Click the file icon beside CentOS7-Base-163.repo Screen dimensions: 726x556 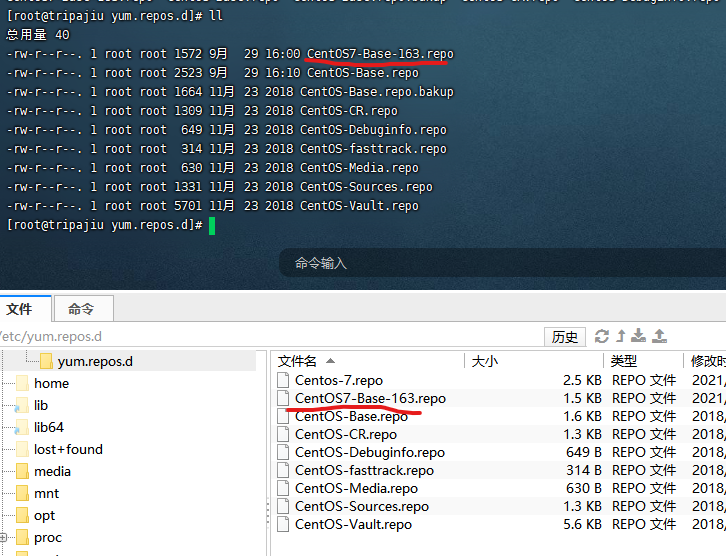[x=283, y=398]
